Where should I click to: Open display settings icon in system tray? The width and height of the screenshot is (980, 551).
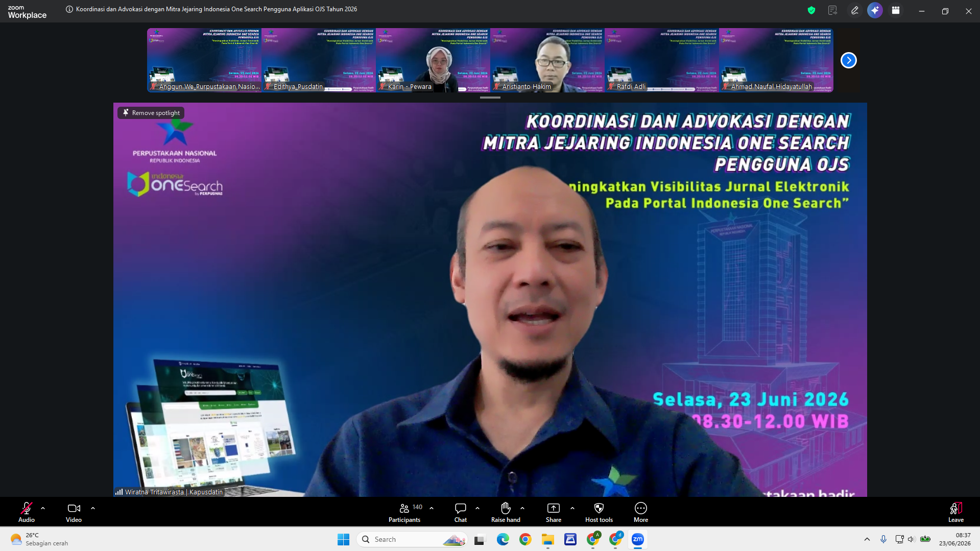[899, 539]
